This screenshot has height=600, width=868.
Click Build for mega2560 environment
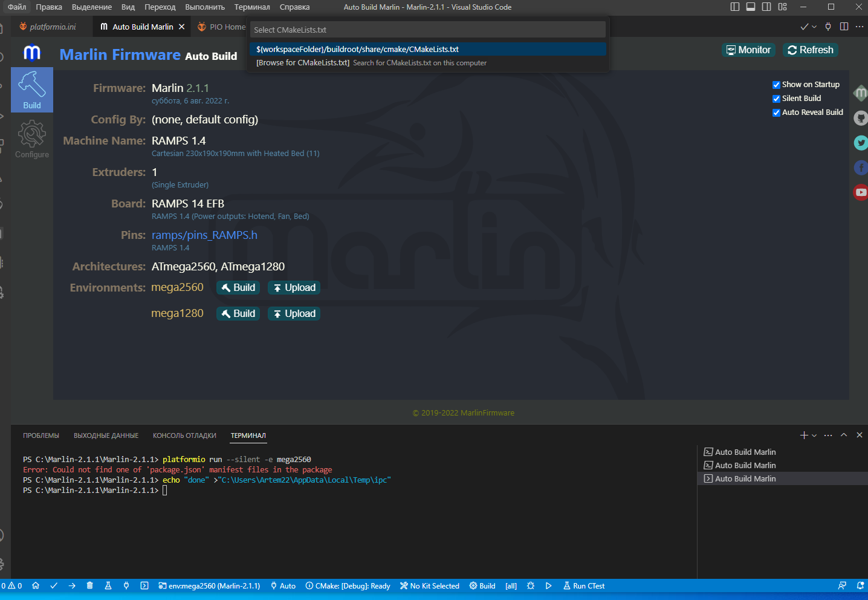(238, 287)
